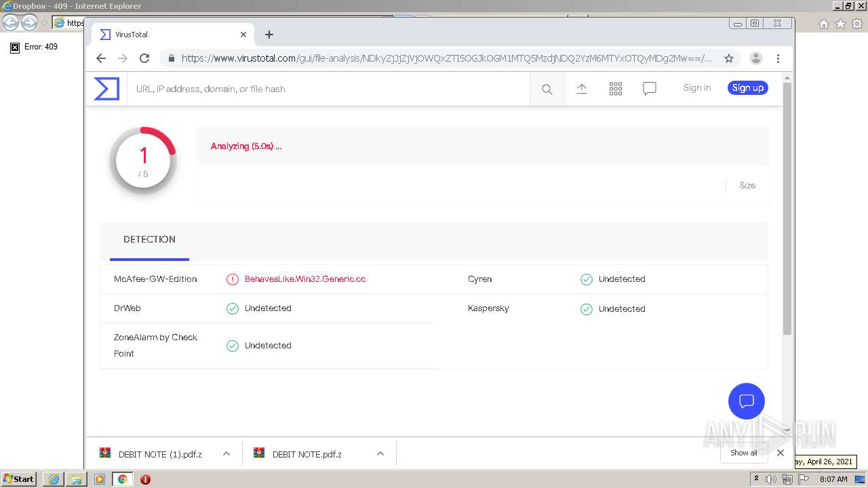
Task: Click the Error: 409 broken image icon
Action: click(x=15, y=47)
